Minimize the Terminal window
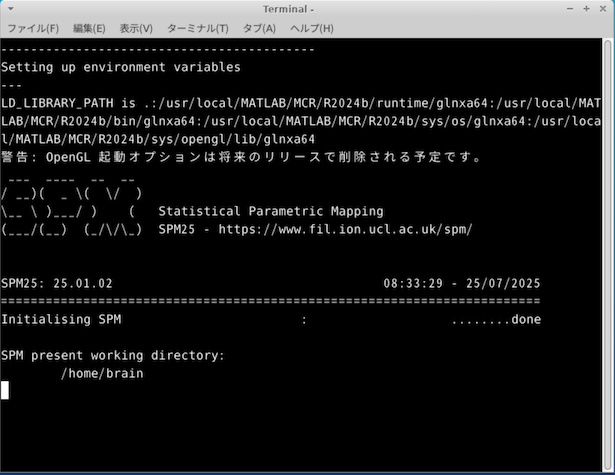This screenshot has width=615, height=475. [570, 9]
